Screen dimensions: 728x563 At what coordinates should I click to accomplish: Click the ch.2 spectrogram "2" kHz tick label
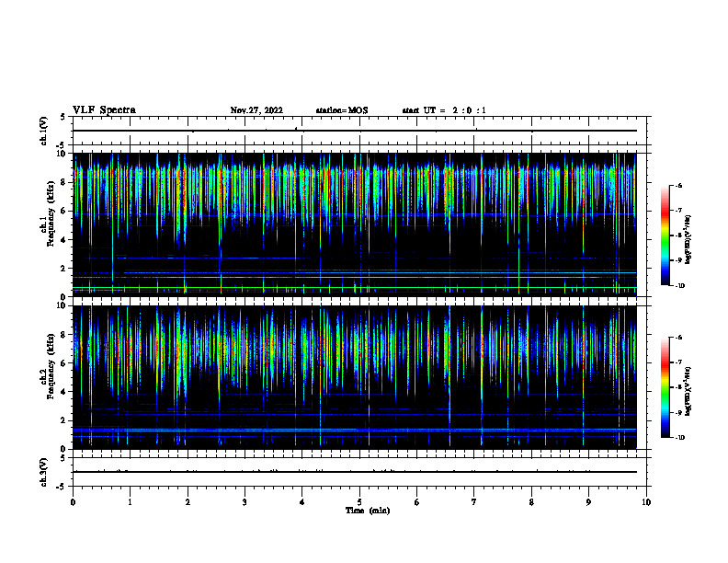tap(63, 420)
